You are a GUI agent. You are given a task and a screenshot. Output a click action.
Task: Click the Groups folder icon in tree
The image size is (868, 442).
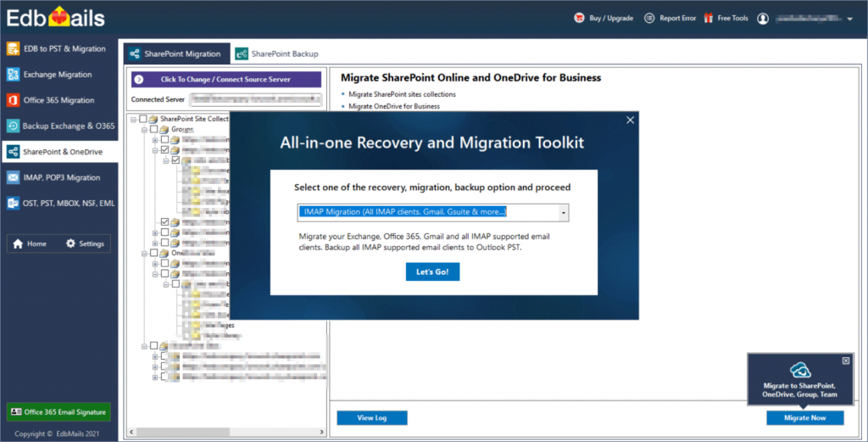click(164, 130)
